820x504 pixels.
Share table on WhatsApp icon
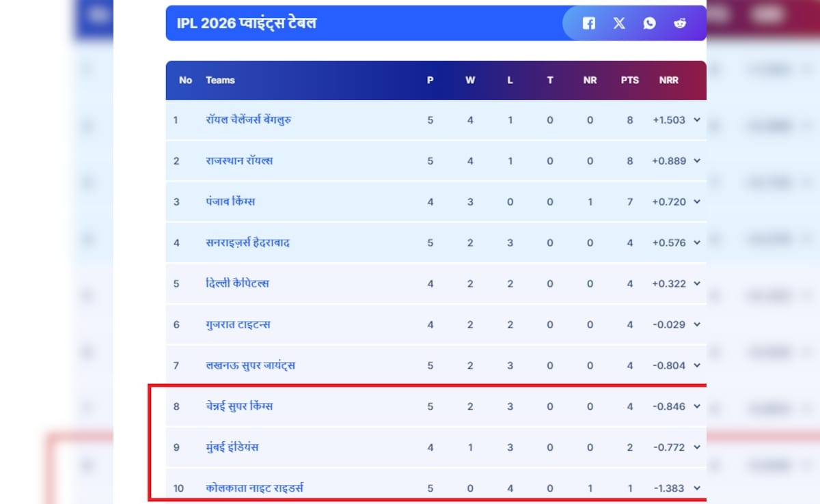coord(649,23)
